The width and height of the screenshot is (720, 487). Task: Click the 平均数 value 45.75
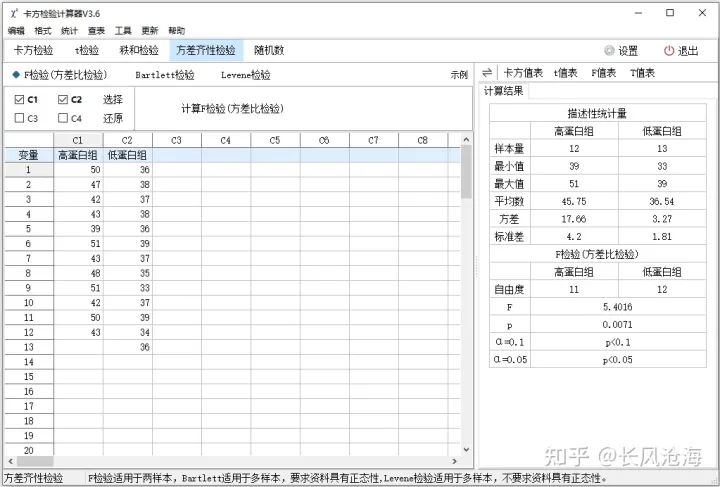574,201
